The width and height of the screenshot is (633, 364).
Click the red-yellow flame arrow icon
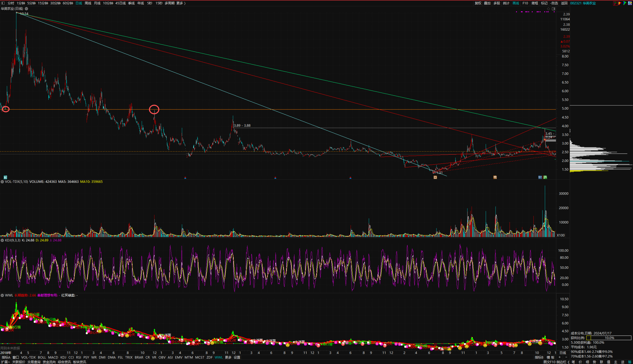coord(620,3)
